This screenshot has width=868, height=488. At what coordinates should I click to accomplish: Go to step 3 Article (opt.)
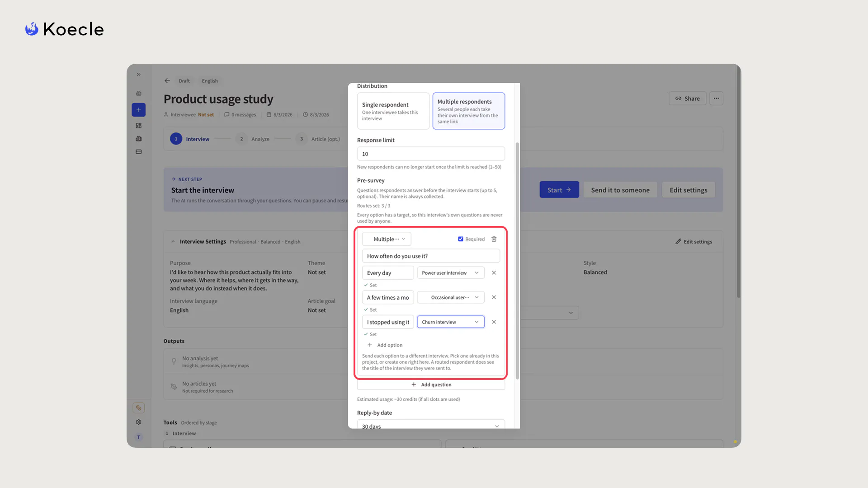(318, 139)
